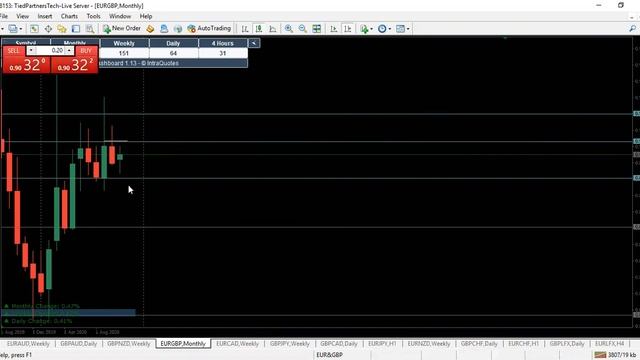Select the EURGBP,Monthly chart tab
The width and height of the screenshot is (640, 360).
coord(183,344)
